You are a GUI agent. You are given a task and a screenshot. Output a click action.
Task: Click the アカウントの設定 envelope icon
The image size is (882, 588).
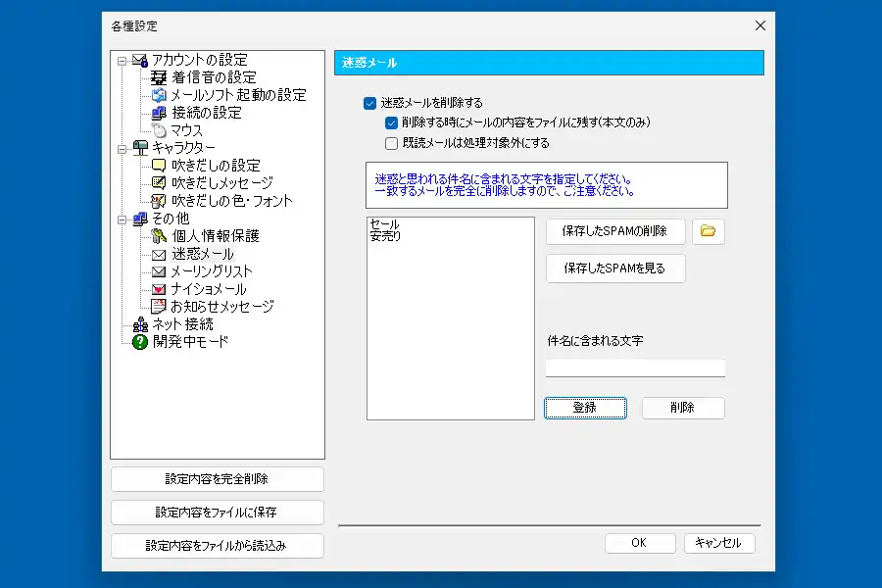pos(140,60)
